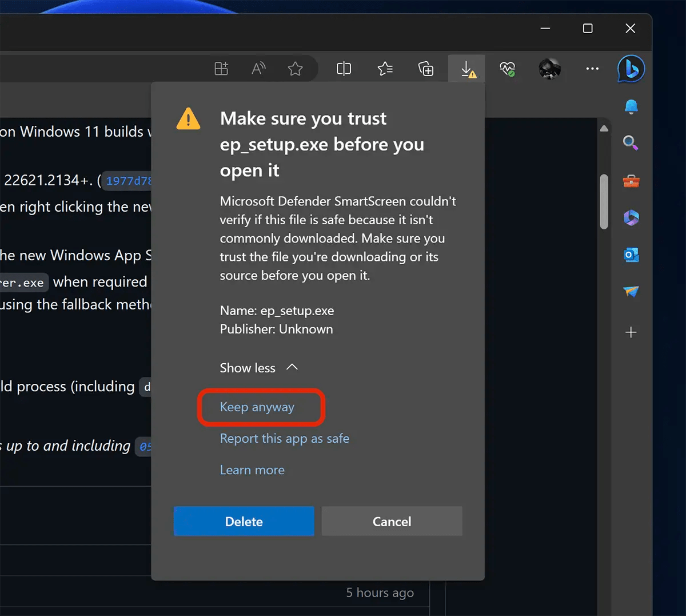
Task: Delete the flagged download
Action: coord(244,521)
